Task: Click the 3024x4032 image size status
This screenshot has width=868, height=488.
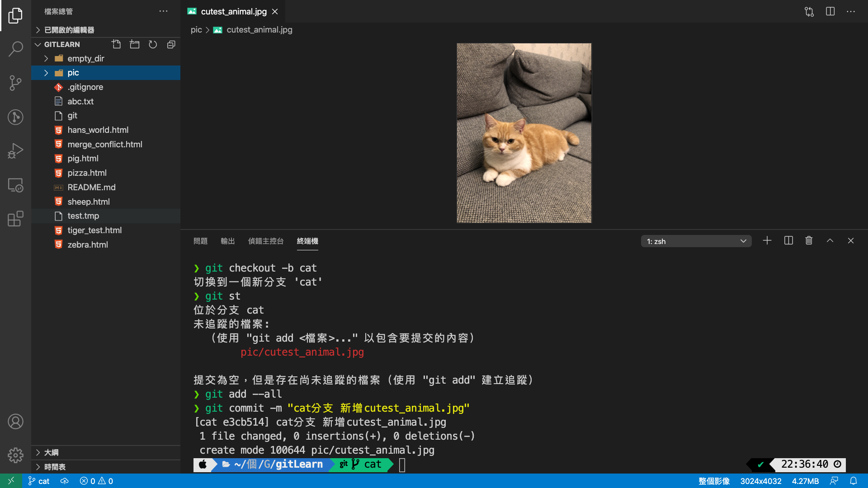Action: 761,481
